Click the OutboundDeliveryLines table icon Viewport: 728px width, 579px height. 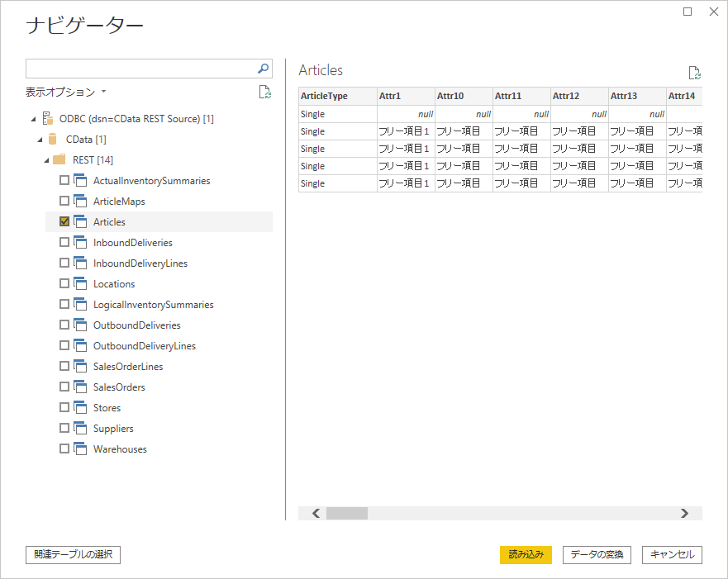pyautogui.click(x=80, y=345)
